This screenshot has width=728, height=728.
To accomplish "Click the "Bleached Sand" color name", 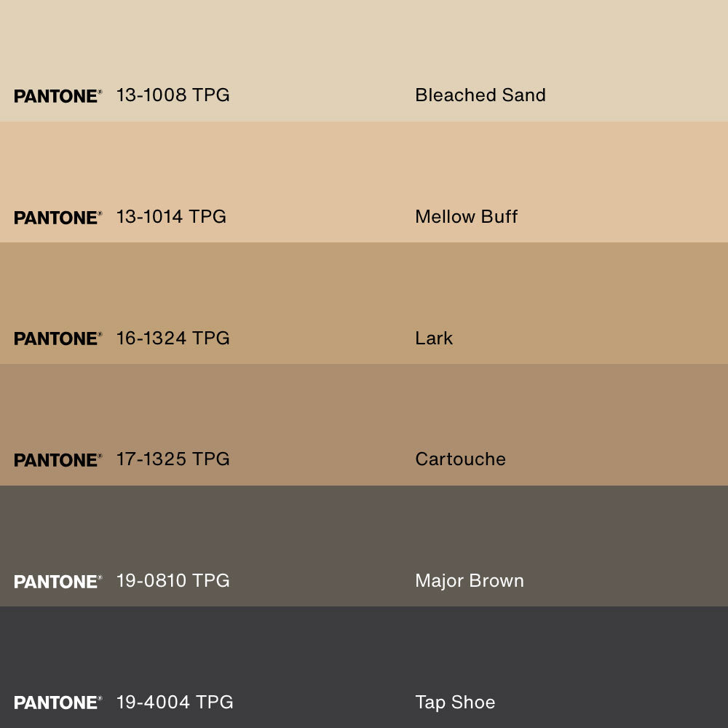I will tap(480, 95).
